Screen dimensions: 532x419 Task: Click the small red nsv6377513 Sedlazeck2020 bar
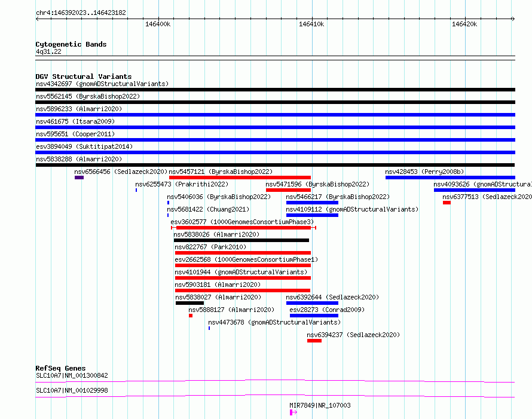point(447,203)
